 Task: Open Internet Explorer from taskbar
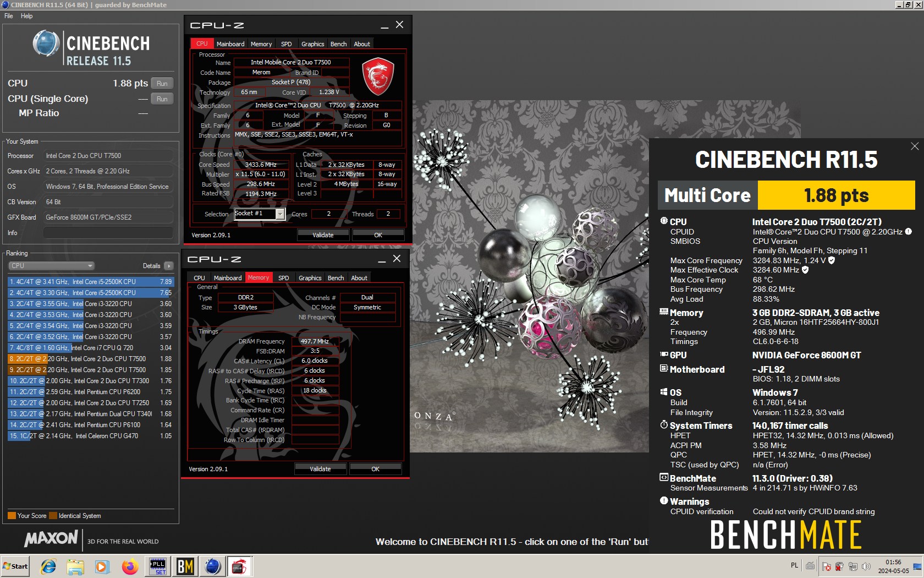pos(48,566)
